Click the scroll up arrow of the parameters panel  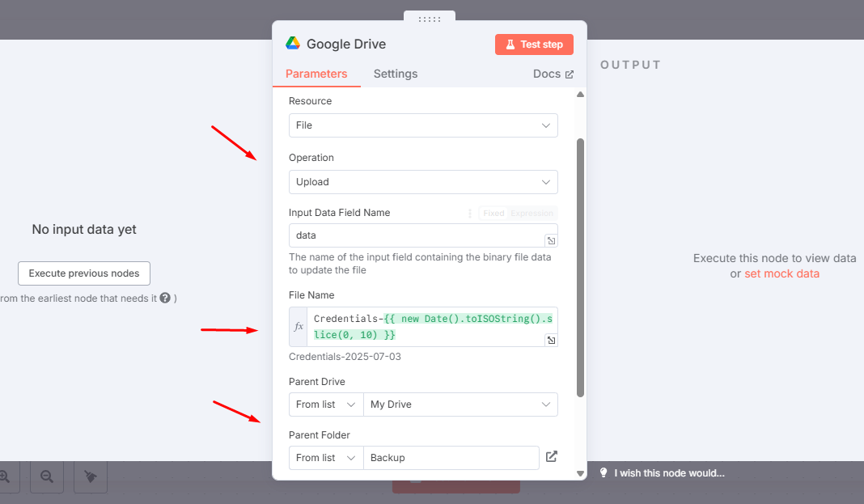pos(580,95)
